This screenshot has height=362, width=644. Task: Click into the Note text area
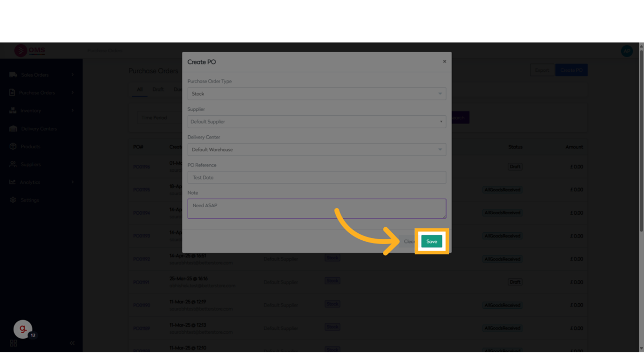[x=317, y=209]
